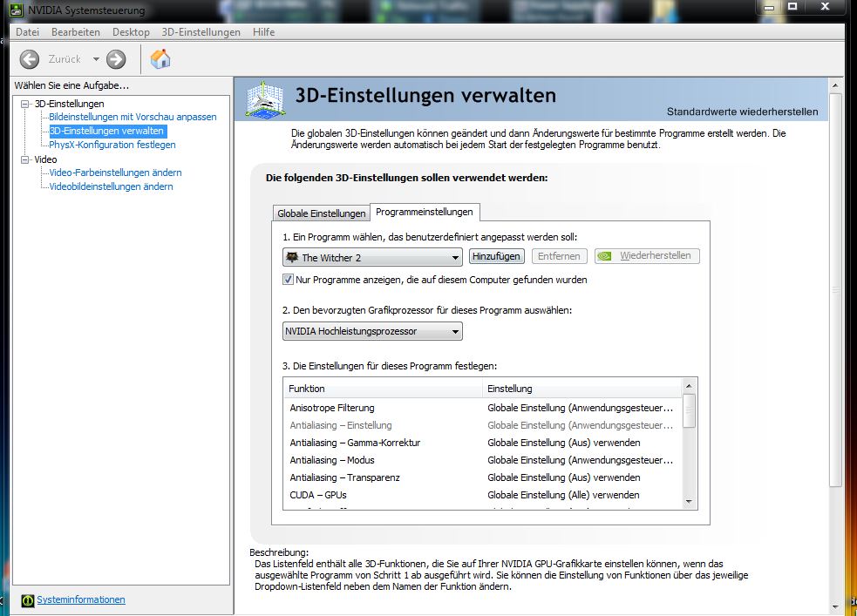This screenshot has width=857, height=616.
Task: Click the Entfernen button
Action: (x=559, y=255)
